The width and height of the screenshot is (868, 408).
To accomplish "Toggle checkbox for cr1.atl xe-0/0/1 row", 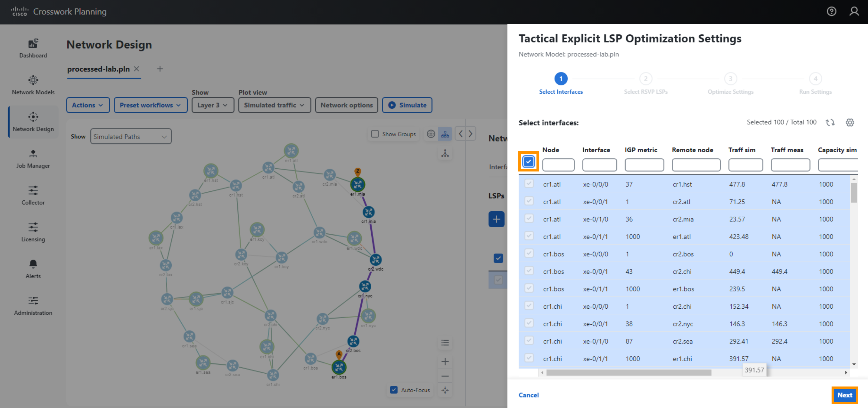I will tap(529, 201).
